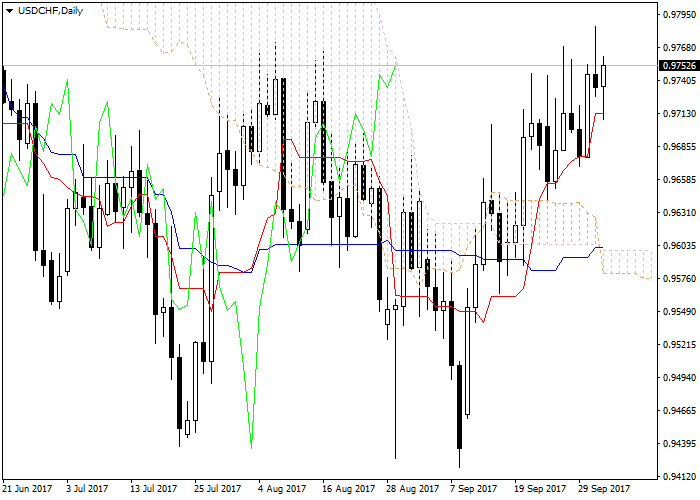Click the 0.94120 price scale label
Screen dimensions: 700x500
point(679,477)
